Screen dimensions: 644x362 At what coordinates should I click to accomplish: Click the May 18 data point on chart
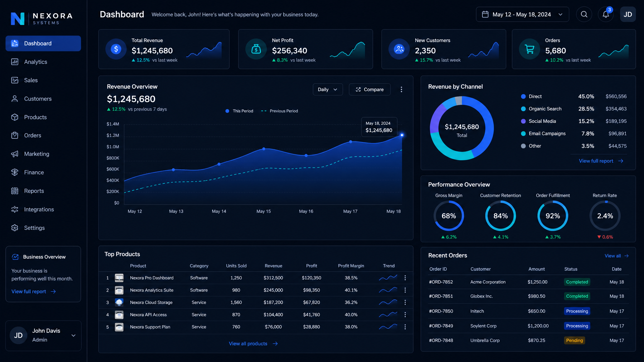click(x=402, y=135)
